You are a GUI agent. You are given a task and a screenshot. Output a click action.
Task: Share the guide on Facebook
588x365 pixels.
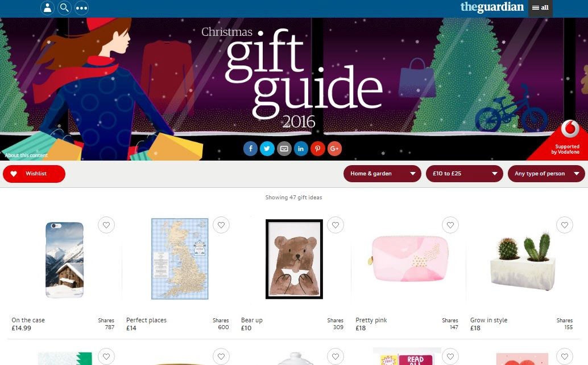tap(251, 149)
